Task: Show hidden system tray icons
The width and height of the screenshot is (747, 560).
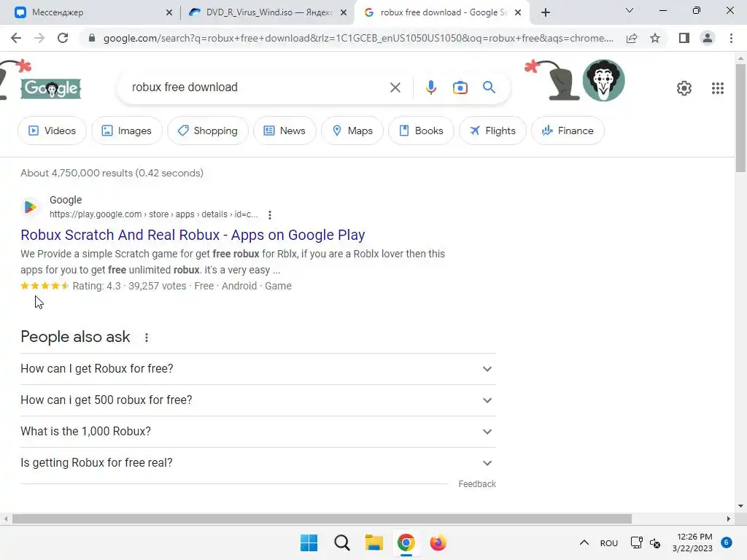Action: point(584,542)
